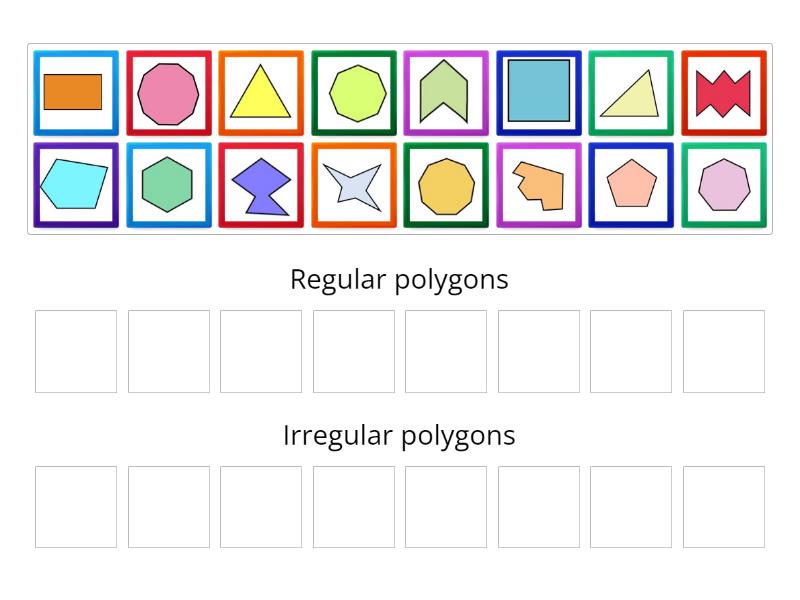Click the green arrow-shaped chevron polygon
This screenshot has width=800, height=600.
tap(446, 91)
